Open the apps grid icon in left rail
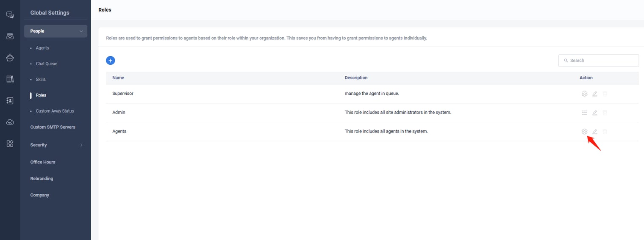 tap(10, 143)
